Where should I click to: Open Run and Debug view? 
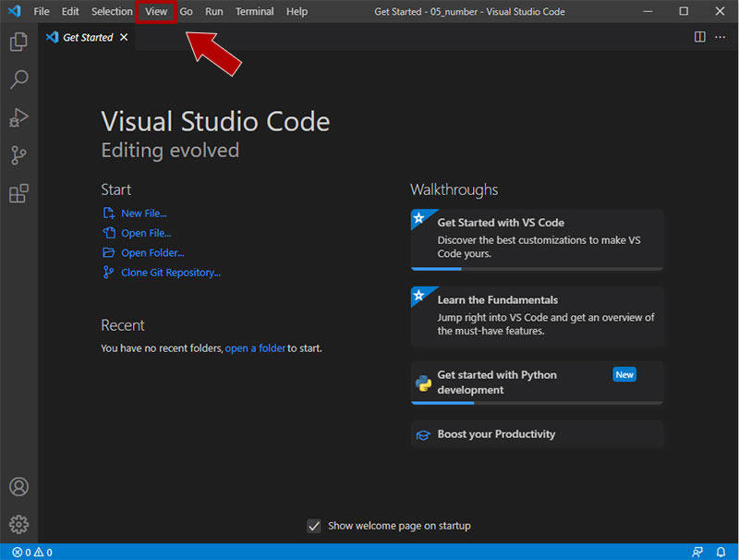(x=18, y=118)
